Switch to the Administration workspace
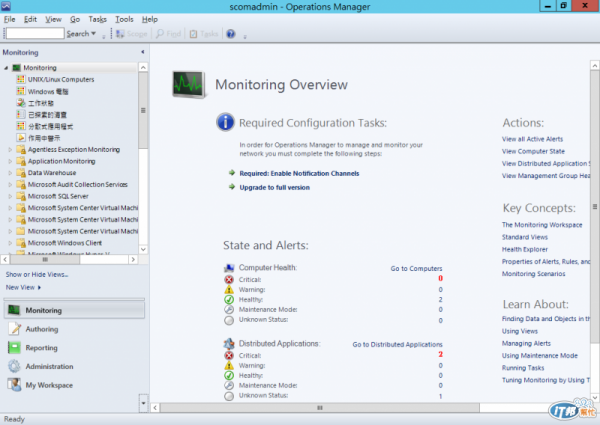600x425 pixels. [75, 366]
